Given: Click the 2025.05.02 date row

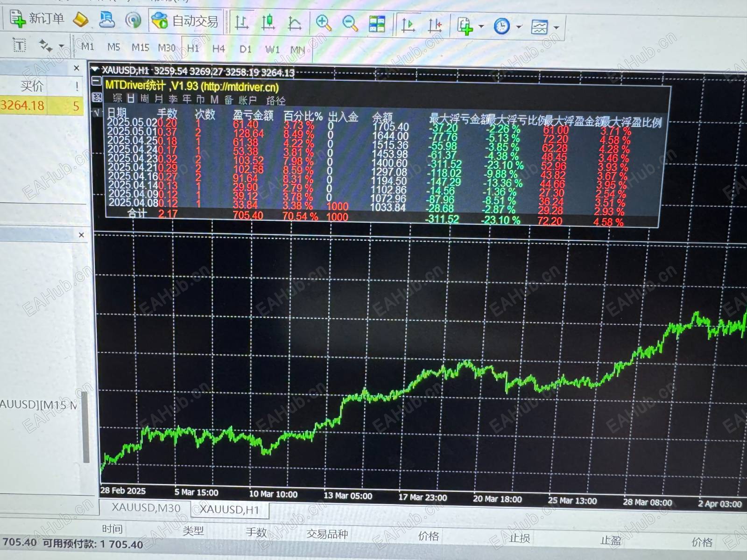Looking at the screenshot, I should point(133,122).
